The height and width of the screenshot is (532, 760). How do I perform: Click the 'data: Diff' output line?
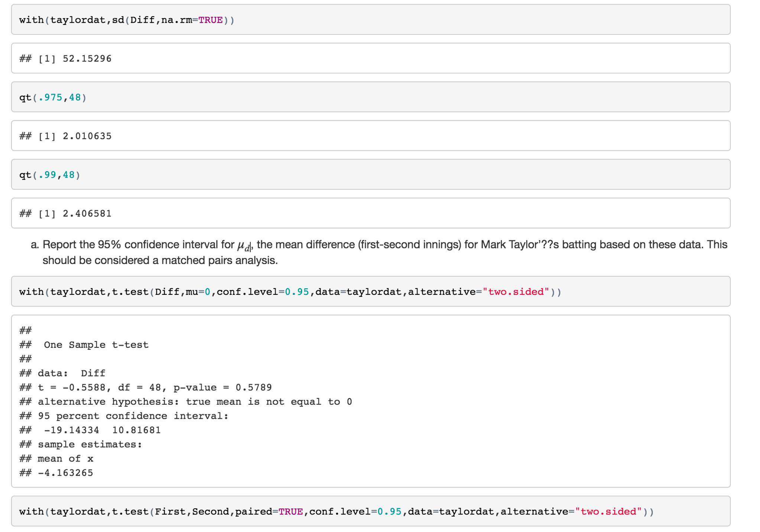pyautogui.click(x=71, y=373)
